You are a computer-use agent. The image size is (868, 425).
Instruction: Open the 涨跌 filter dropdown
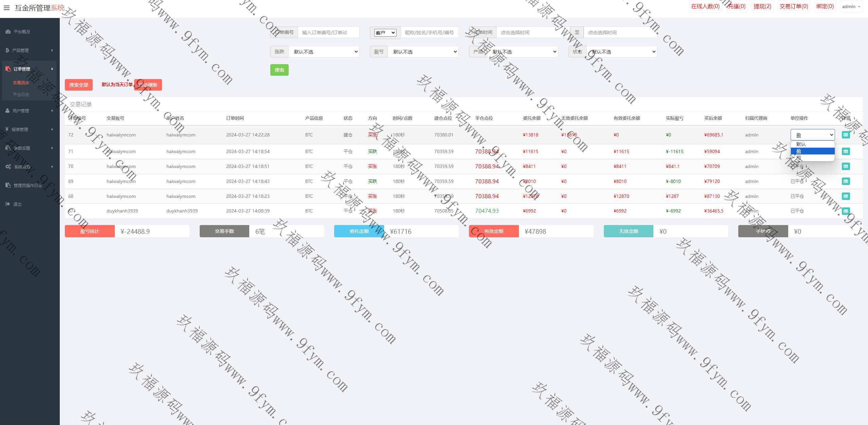pyautogui.click(x=324, y=52)
